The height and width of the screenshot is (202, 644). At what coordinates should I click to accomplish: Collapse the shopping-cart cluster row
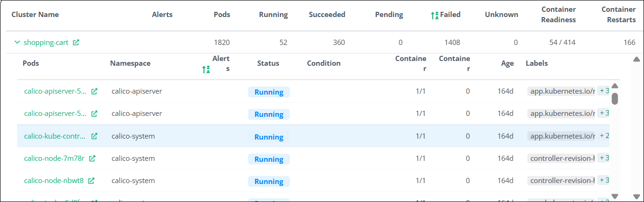(17, 43)
